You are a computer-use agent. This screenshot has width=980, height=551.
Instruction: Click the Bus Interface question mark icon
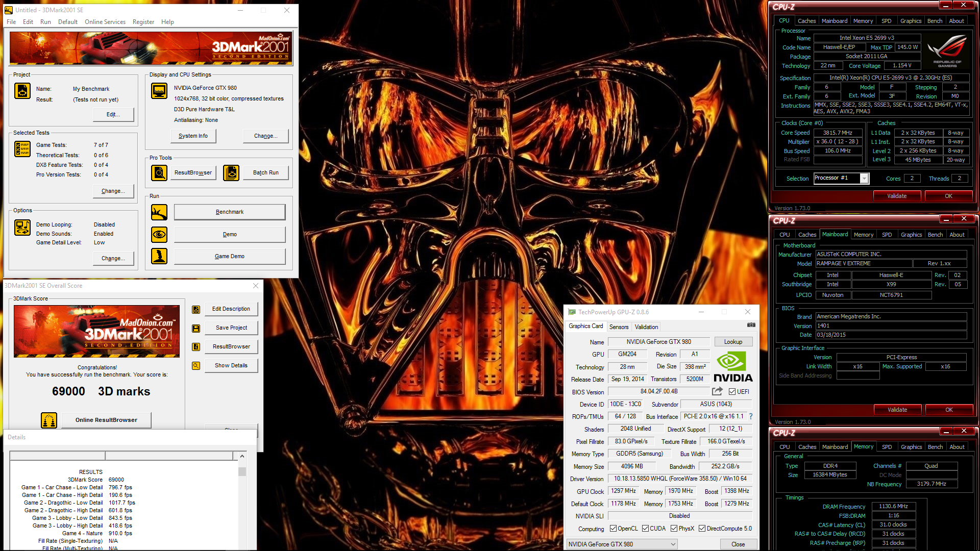pyautogui.click(x=751, y=416)
